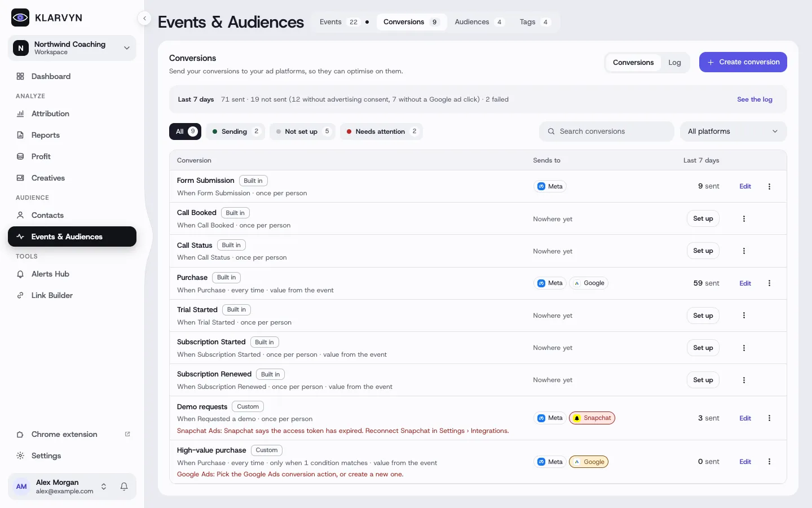Open Settings from the sidebar
This screenshot has width=812, height=508.
tap(72, 456)
